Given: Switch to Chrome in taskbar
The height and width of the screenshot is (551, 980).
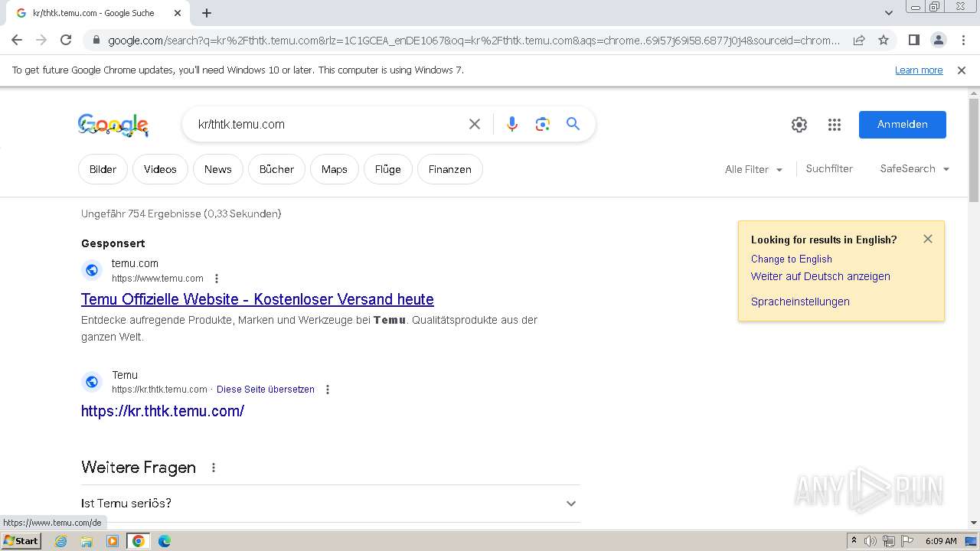Looking at the screenshot, I should point(138,541).
